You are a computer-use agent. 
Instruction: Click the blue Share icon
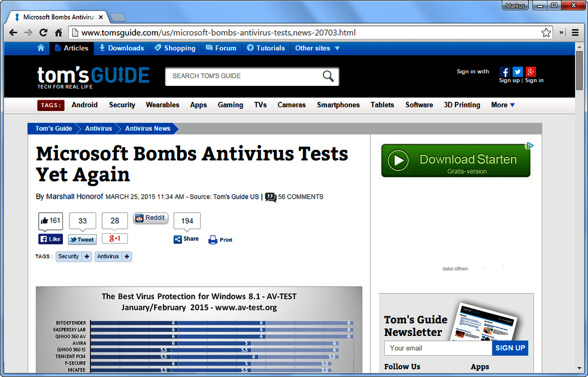[x=177, y=239]
